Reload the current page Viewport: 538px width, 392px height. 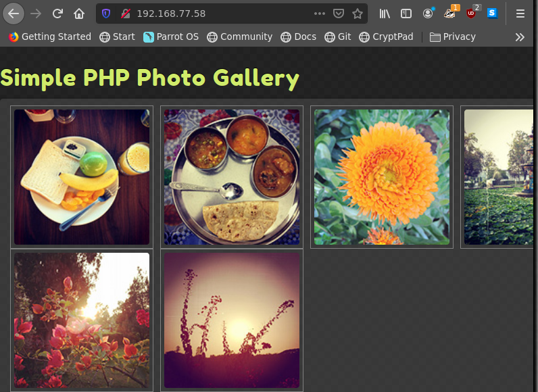58,14
